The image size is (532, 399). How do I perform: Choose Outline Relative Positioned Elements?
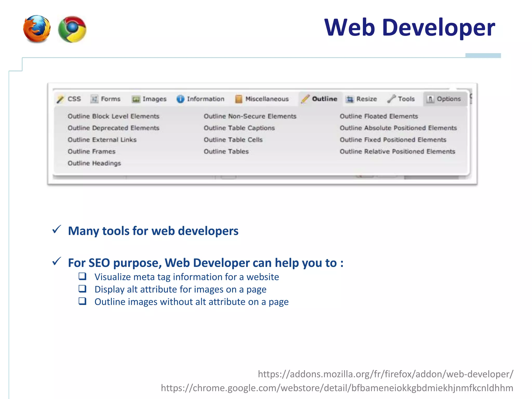(x=397, y=151)
